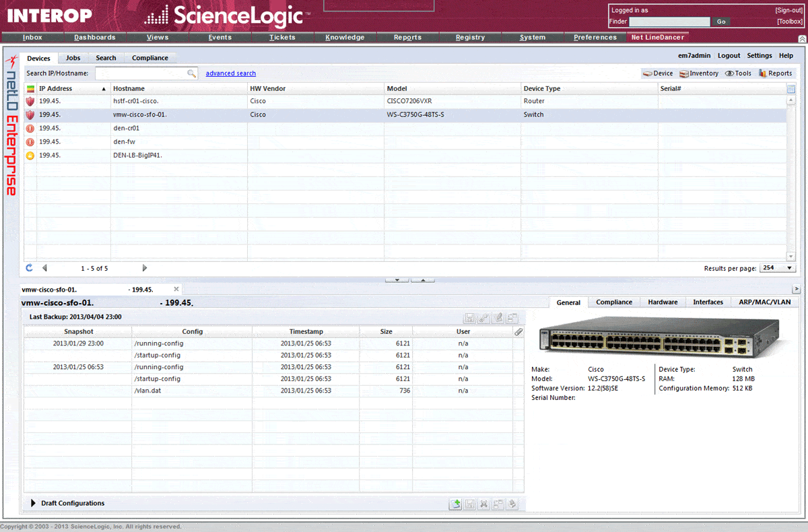The height and width of the screenshot is (532, 808).
Task: Sort by IP Address column arrow
Action: click(x=104, y=89)
